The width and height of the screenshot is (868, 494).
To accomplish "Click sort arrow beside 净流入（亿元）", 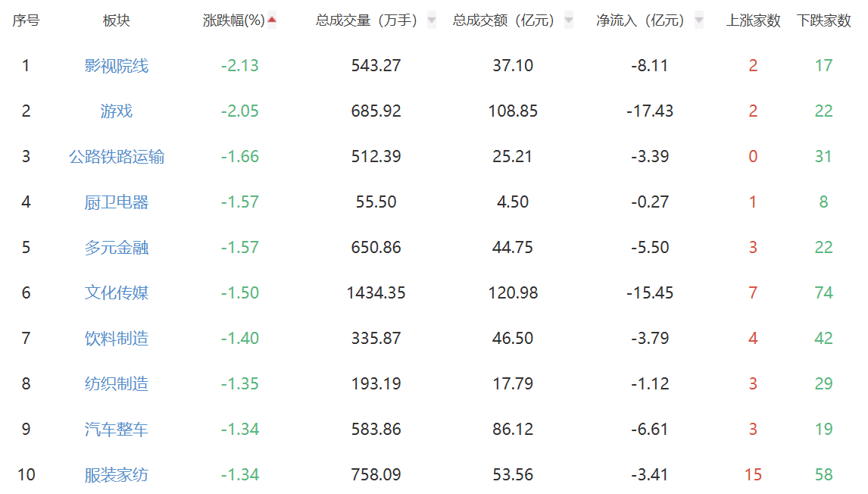I will tap(698, 21).
